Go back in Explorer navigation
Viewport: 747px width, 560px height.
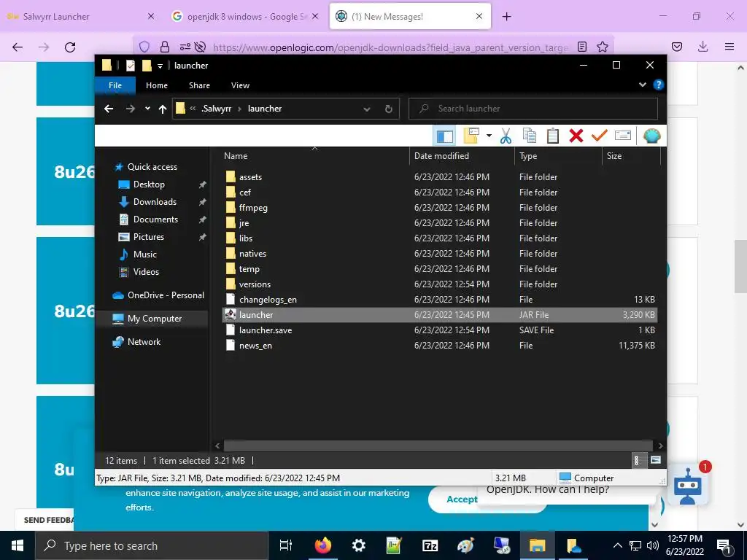click(x=109, y=109)
